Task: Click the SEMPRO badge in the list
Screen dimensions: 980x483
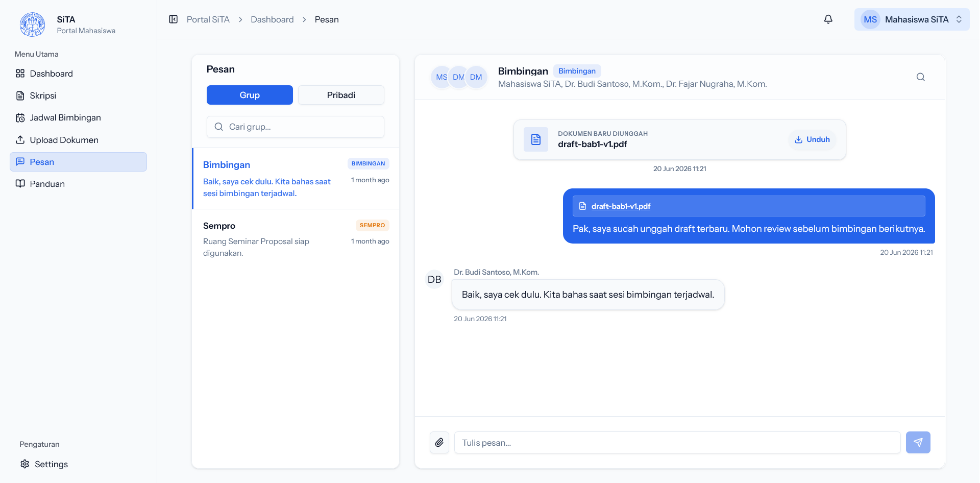Action: coord(372,225)
